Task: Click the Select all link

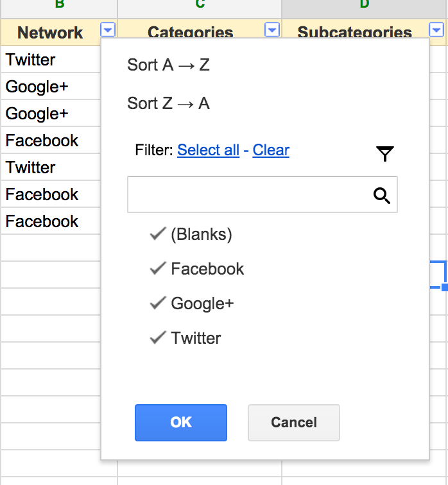Action: click(208, 150)
